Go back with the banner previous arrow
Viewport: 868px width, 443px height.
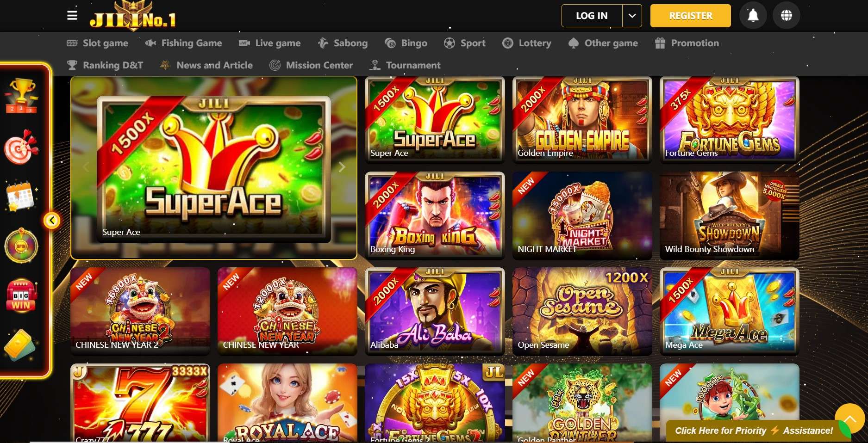click(x=86, y=167)
